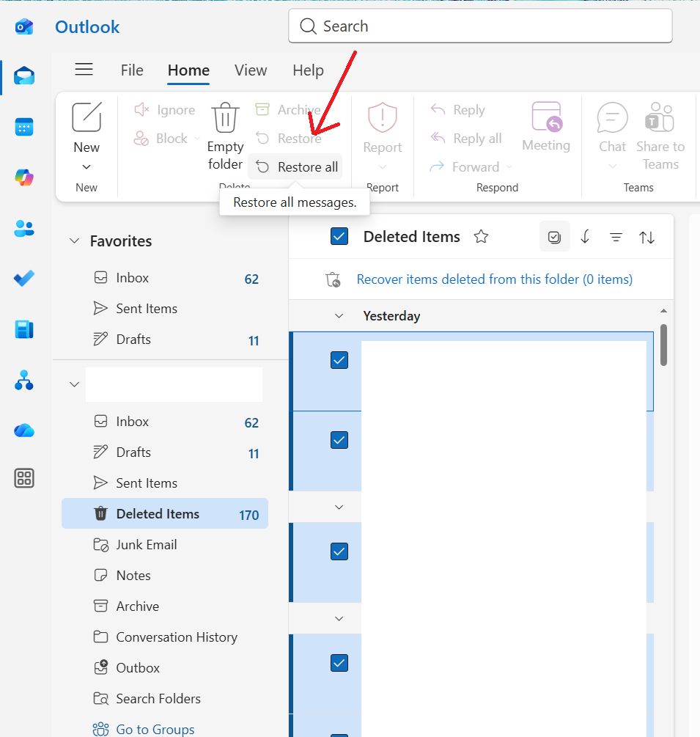Open the Junk Email folder

tap(165, 545)
